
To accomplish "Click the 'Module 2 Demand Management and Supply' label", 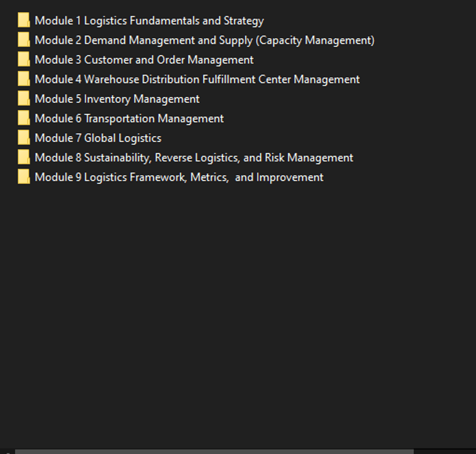I will 204,40.
